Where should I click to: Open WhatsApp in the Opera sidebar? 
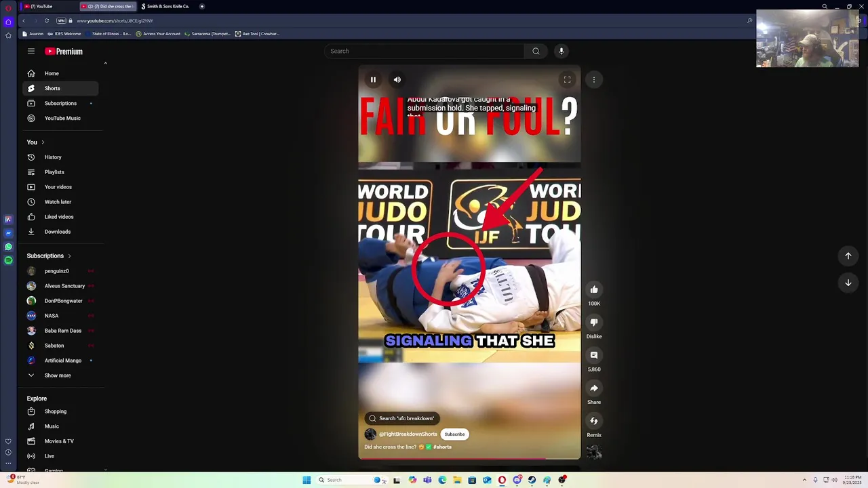point(8,247)
